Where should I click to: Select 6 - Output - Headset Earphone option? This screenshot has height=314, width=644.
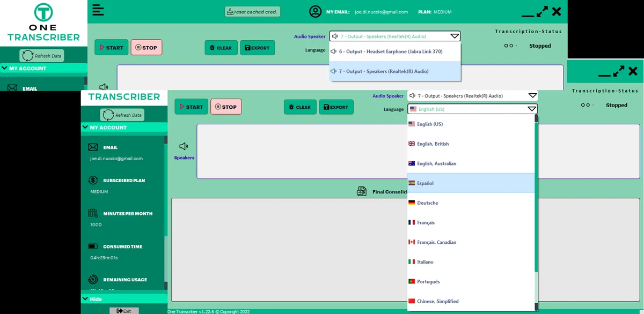(395, 51)
